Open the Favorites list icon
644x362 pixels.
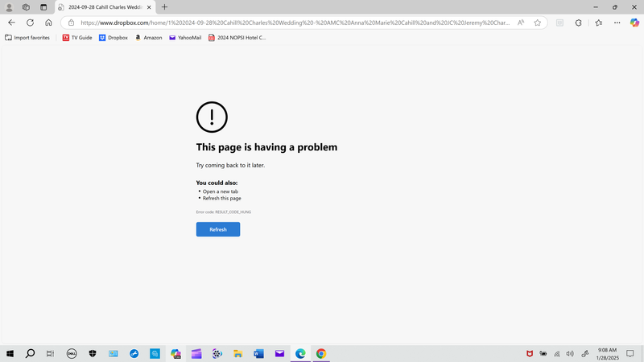(598, 23)
